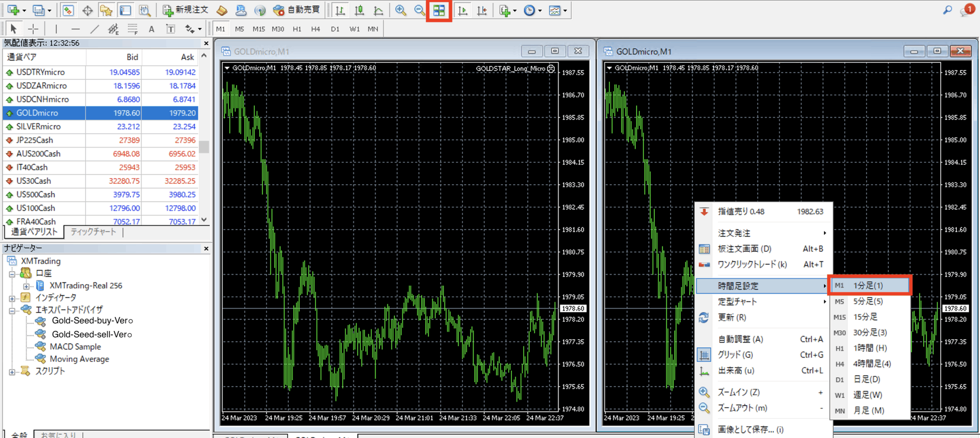This screenshot has width=980, height=438.
Task: Open the templates dropdown icon
Action: pos(558,10)
